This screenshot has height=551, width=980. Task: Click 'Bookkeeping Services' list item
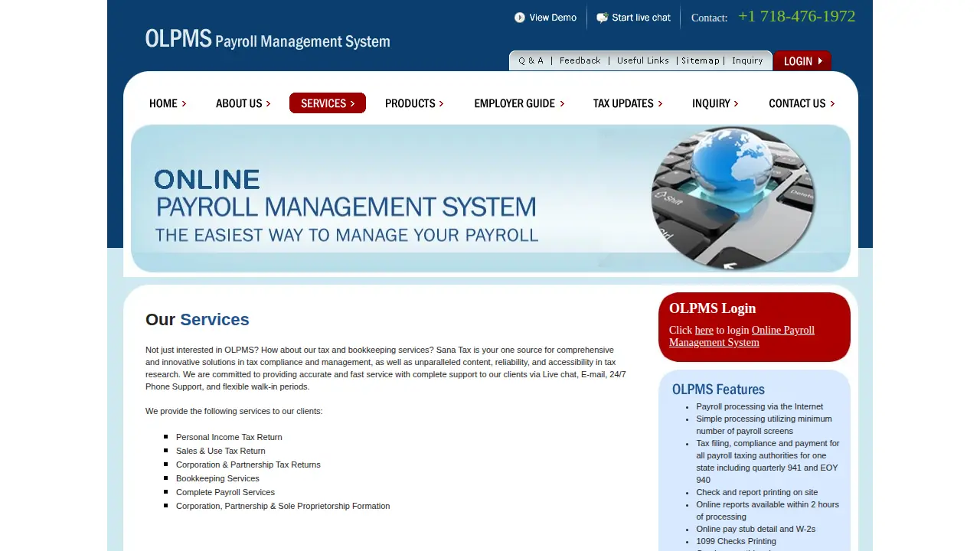217,478
